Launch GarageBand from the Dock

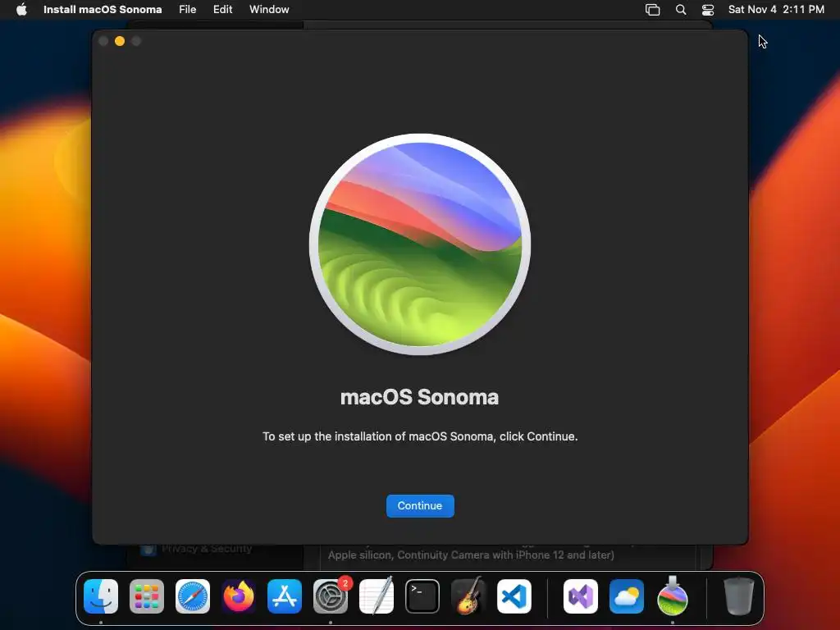tap(468, 596)
